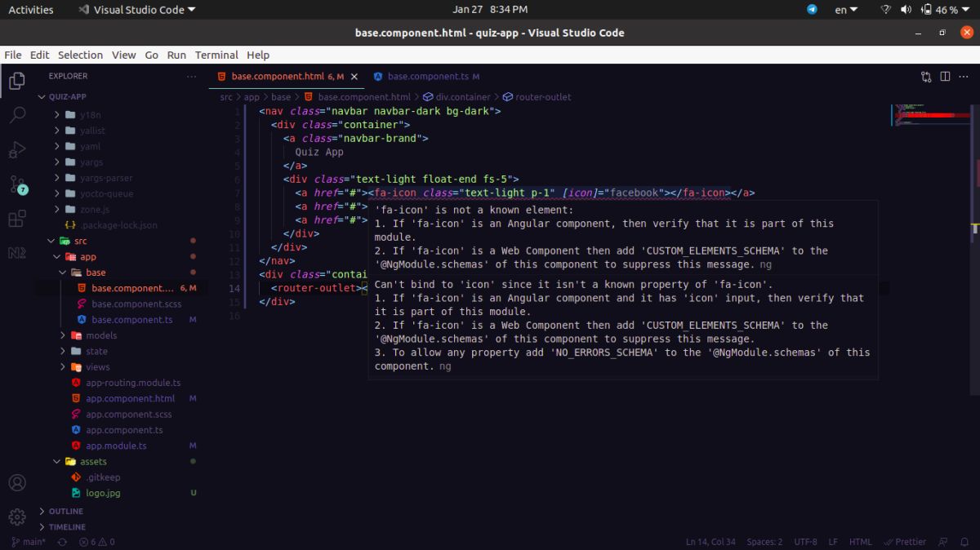980x550 pixels.
Task: Split the editor to the right
Action: coord(945,77)
